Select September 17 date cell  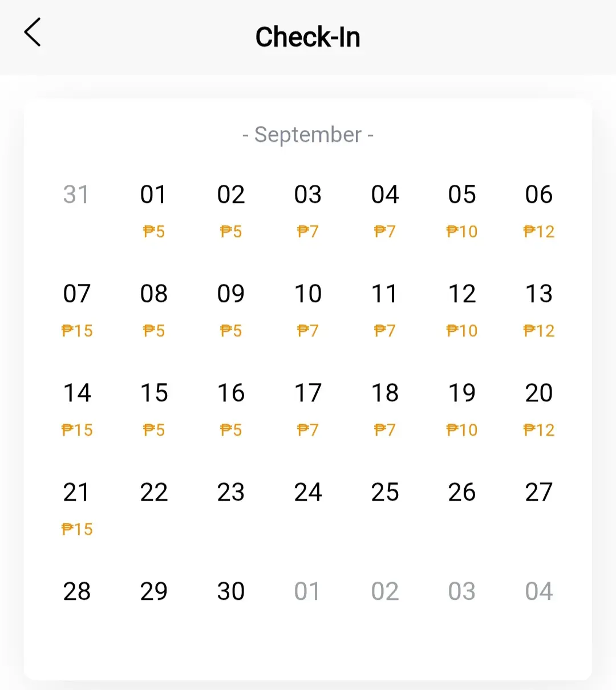click(x=308, y=408)
